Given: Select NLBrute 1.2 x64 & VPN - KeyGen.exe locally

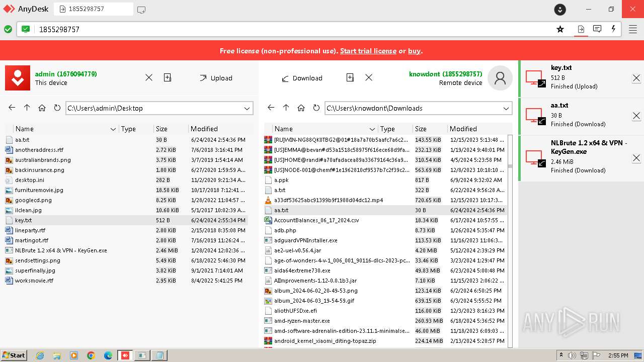Looking at the screenshot, I should coord(127,250).
